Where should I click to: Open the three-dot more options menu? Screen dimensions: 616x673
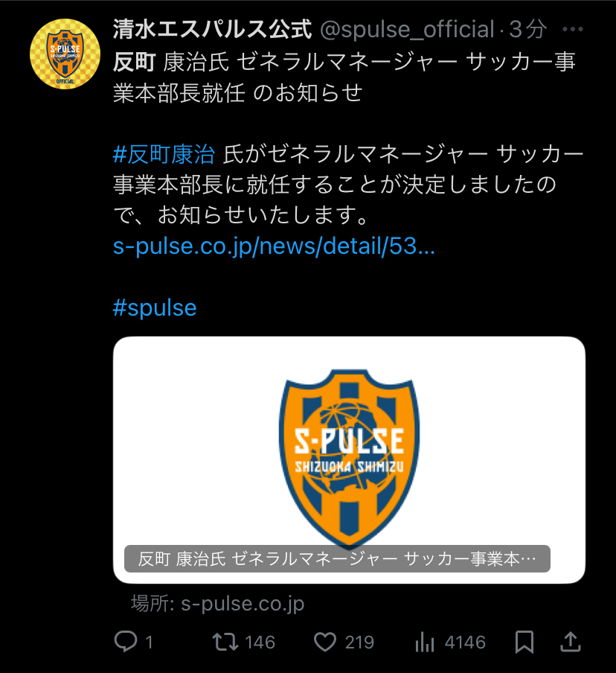click(x=573, y=29)
